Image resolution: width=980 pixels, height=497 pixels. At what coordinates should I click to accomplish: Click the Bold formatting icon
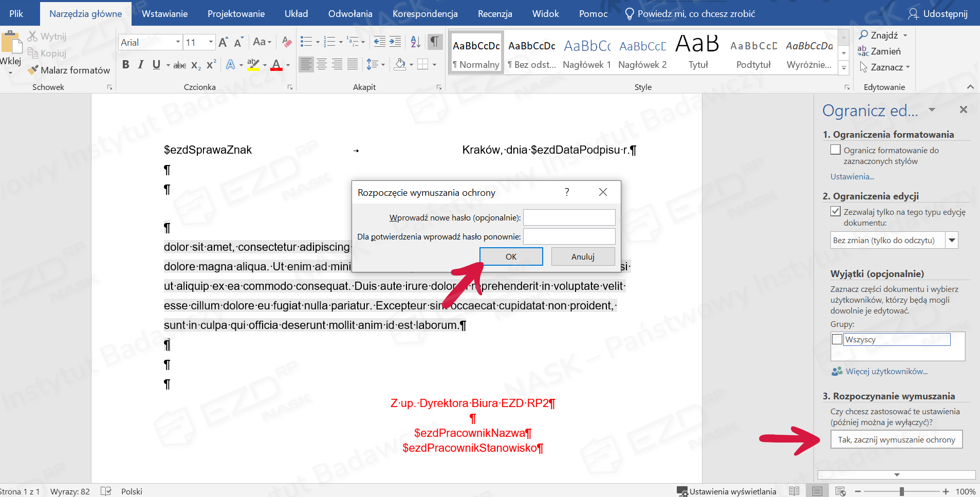pyautogui.click(x=125, y=65)
